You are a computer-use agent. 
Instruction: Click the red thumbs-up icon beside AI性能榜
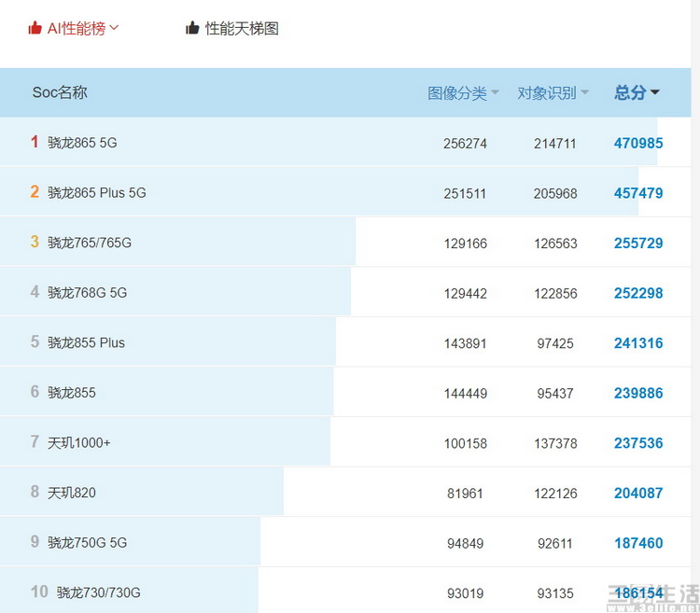click(35, 28)
